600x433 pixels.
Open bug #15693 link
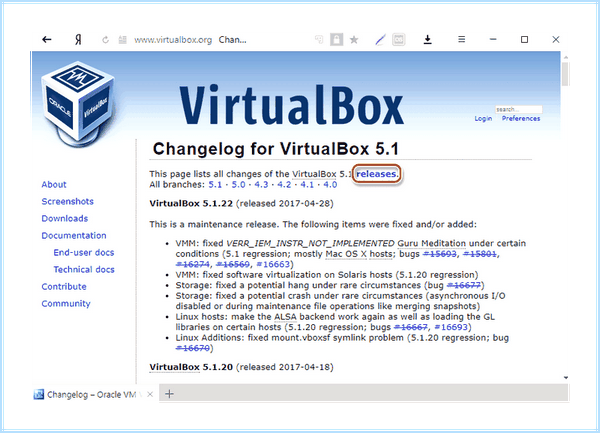tap(440, 254)
